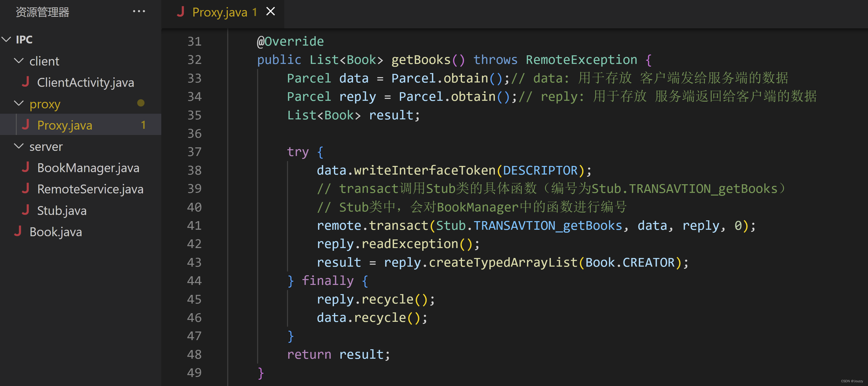Click line number 41 in the gutter

click(194, 225)
